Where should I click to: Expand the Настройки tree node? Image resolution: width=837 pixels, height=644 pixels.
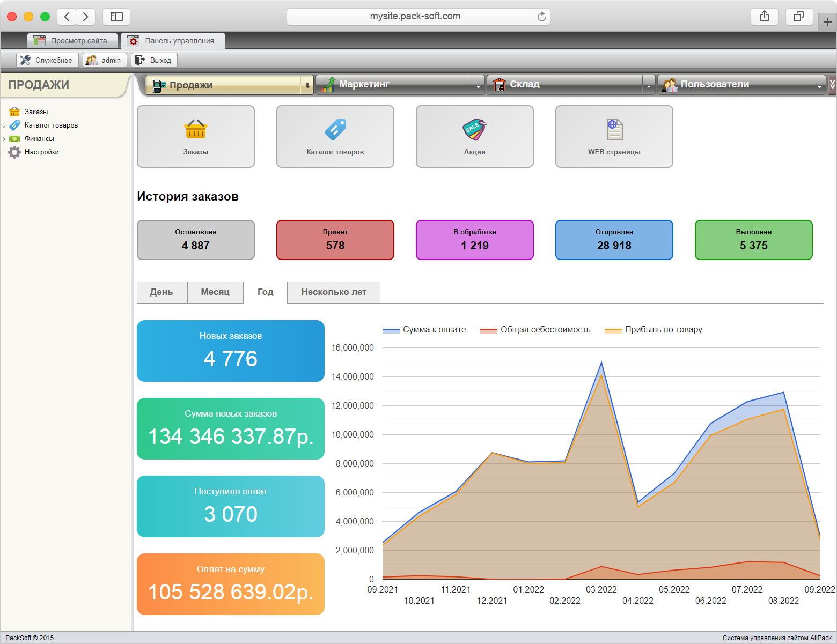[x=4, y=152]
